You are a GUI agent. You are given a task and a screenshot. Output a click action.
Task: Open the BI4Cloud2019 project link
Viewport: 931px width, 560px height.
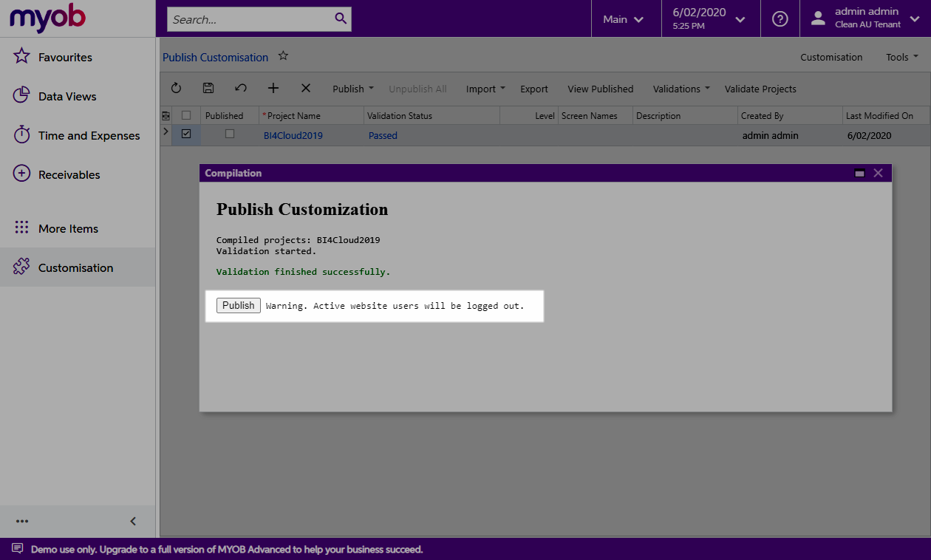[x=293, y=135]
